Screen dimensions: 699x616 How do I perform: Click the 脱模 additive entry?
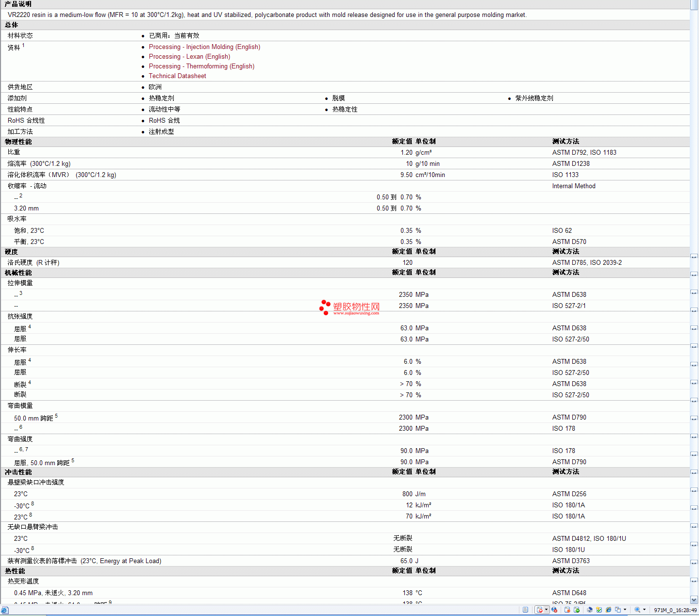pyautogui.click(x=338, y=98)
